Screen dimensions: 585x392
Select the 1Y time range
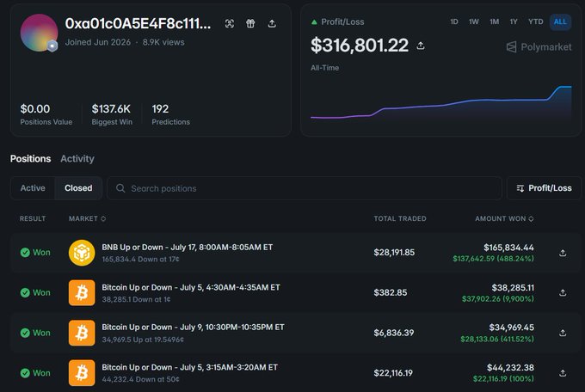[x=514, y=21]
